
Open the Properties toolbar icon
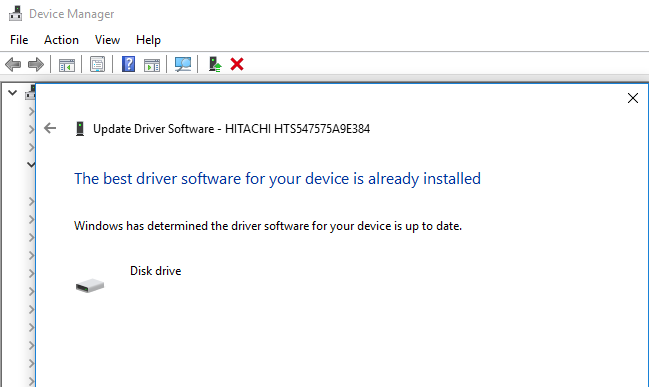click(x=97, y=65)
